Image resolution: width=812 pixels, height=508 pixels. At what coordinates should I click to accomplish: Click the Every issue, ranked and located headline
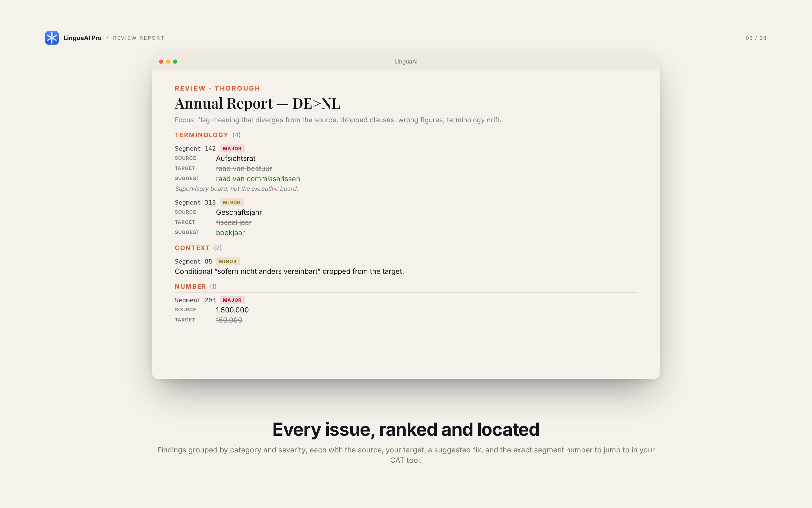click(406, 430)
